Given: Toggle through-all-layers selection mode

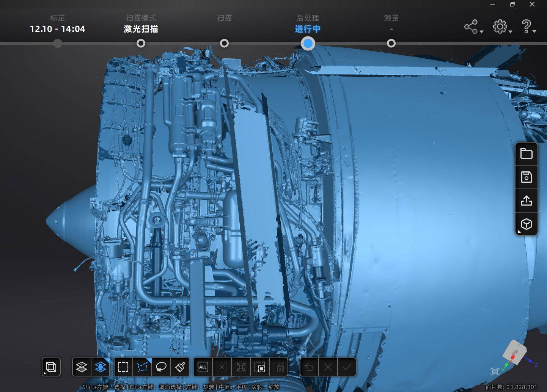Looking at the screenshot, I should click(x=101, y=367).
